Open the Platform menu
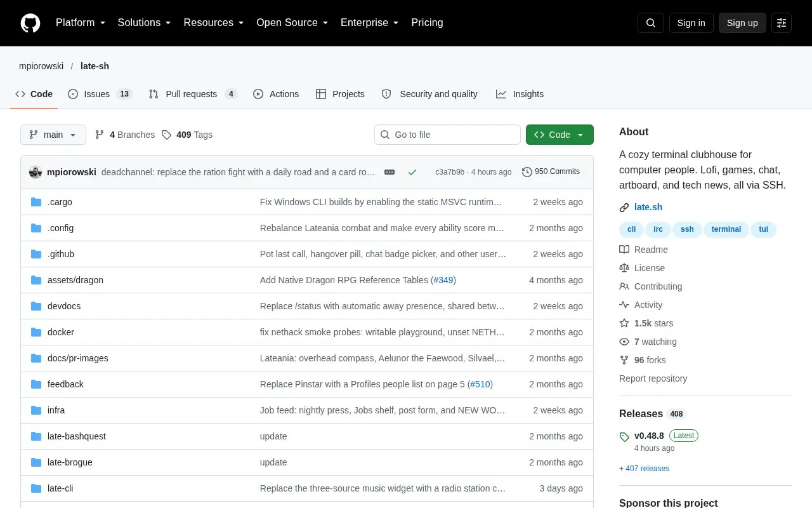The height and width of the screenshot is (508, 812). point(81,23)
